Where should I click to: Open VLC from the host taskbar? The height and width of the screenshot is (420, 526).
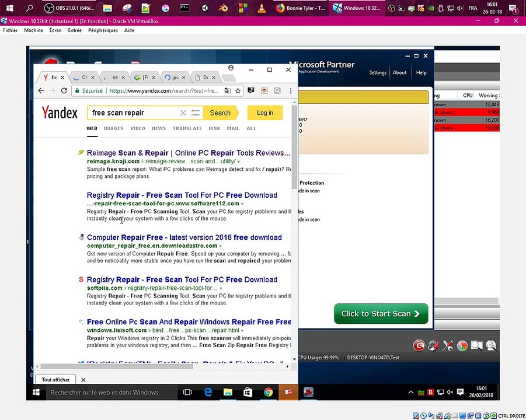click(262, 8)
